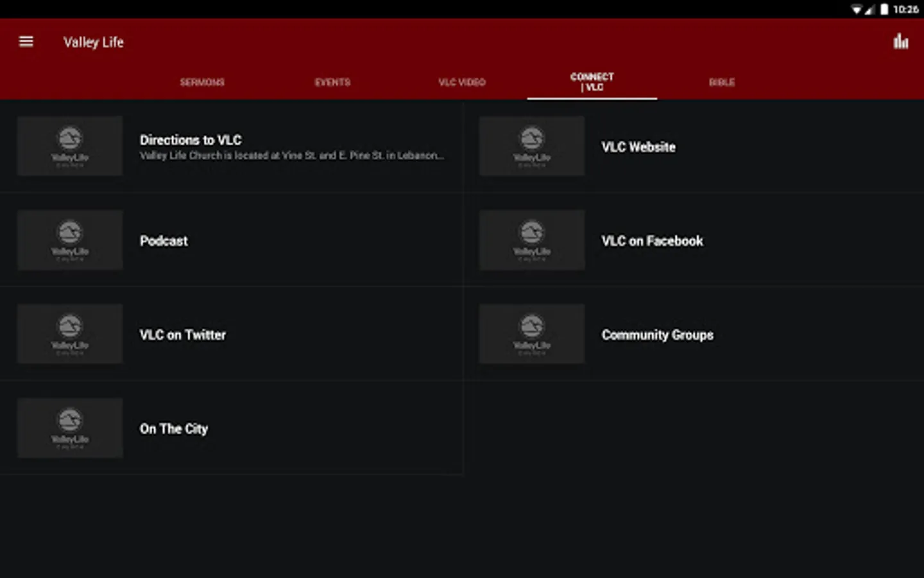Click thumbnail beside VLC on Facebook
The image size is (924, 578).
pyautogui.click(x=532, y=240)
